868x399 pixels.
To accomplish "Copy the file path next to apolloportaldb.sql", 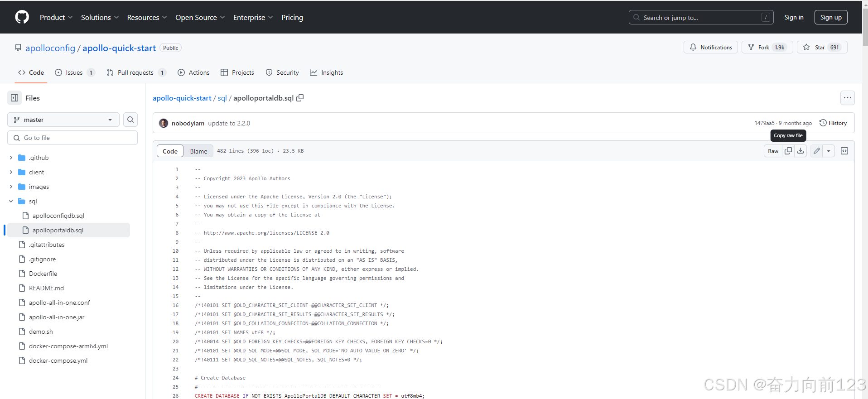I will click(x=300, y=98).
